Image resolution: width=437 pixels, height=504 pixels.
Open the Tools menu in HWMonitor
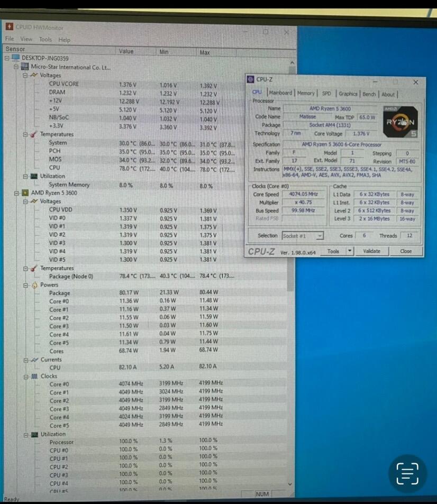45,39
